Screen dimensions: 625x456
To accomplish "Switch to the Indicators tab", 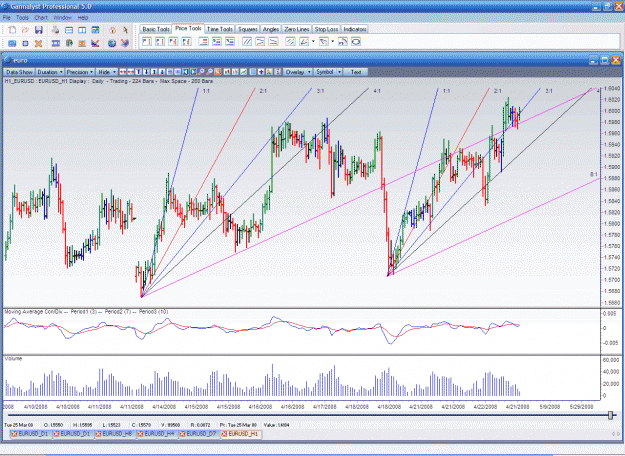I will point(355,29).
